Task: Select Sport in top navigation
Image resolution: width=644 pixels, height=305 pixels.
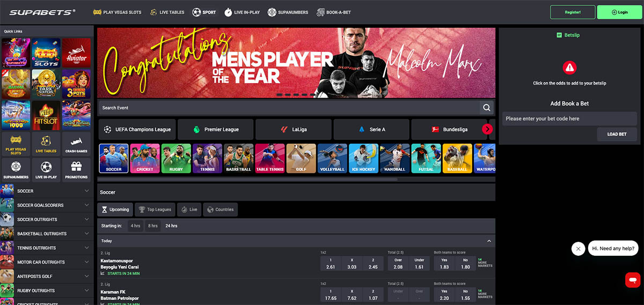Action: 204,12
